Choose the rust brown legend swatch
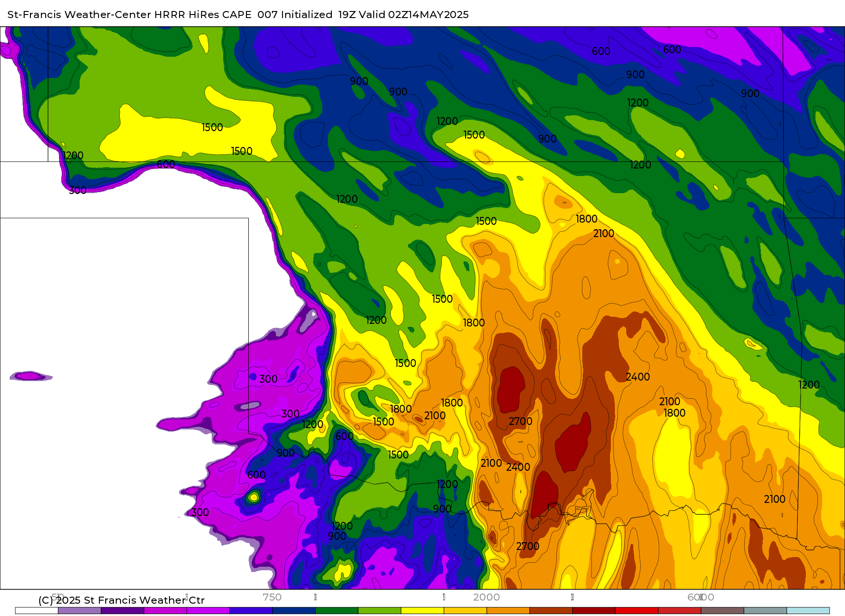The width and height of the screenshot is (845, 616). coord(551,611)
